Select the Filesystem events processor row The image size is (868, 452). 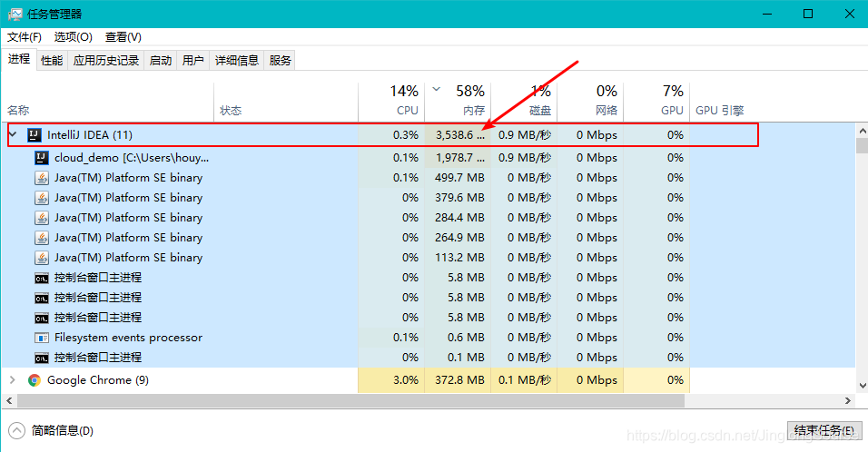coord(429,338)
